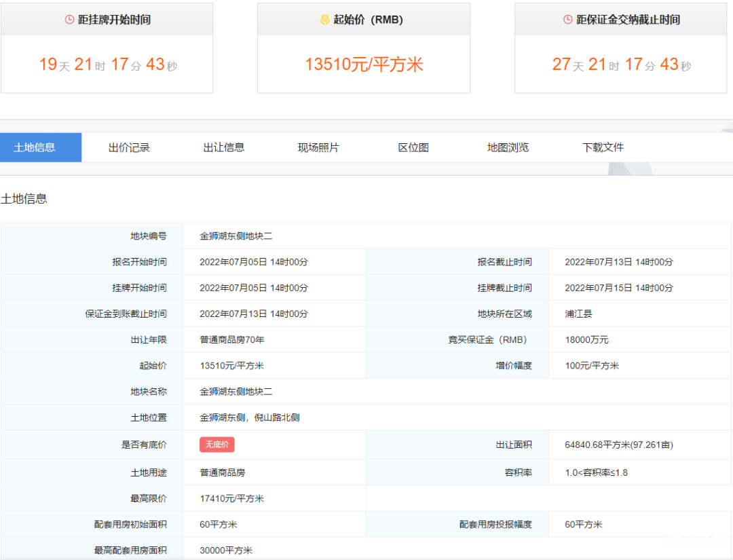This screenshot has height=560, width=733.
Task: Click the 挂牌截止时间 value 2022年07月15日 14时00分
Action: (619, 288)
